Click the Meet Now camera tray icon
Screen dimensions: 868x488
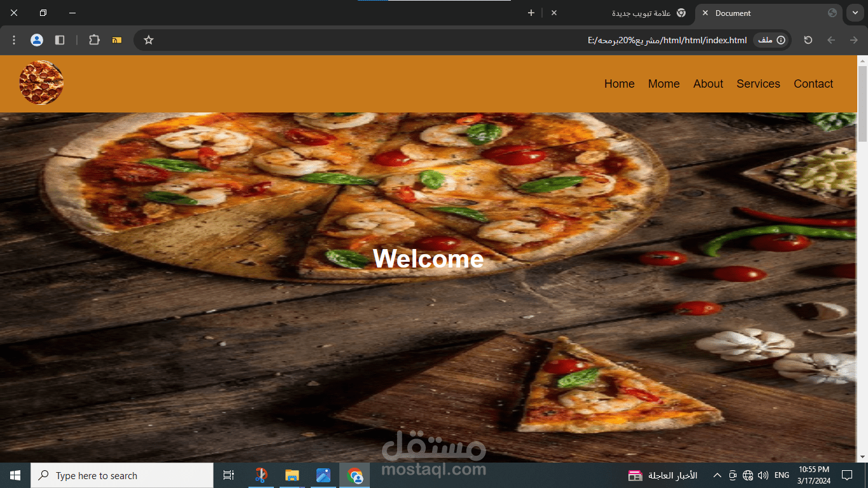[x=733, y=475]
